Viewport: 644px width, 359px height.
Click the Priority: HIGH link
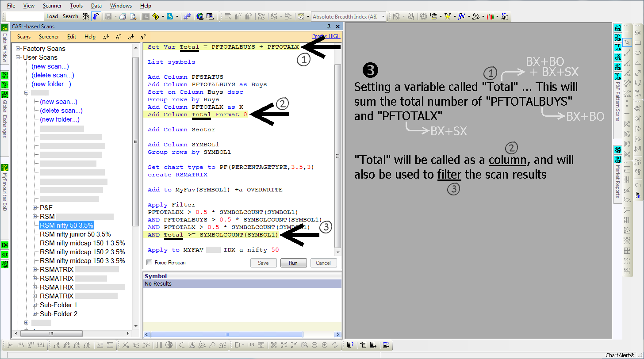[x=326, y=36]
